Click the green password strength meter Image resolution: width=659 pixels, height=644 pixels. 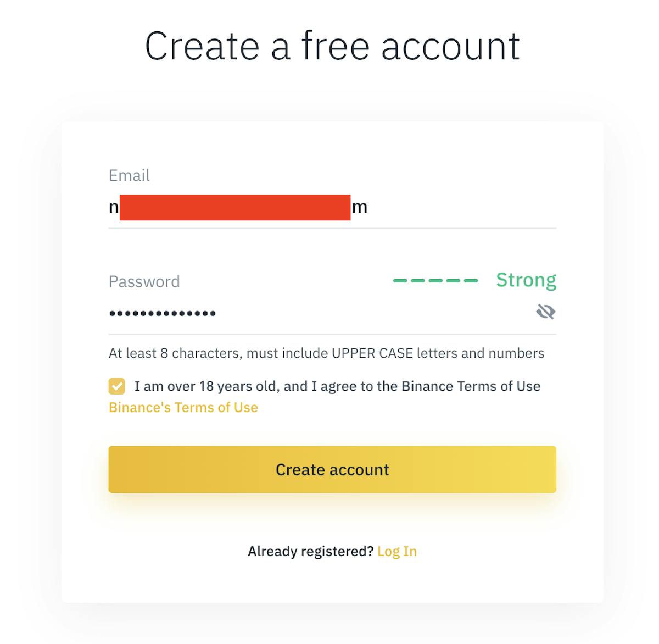coord(435,281)
